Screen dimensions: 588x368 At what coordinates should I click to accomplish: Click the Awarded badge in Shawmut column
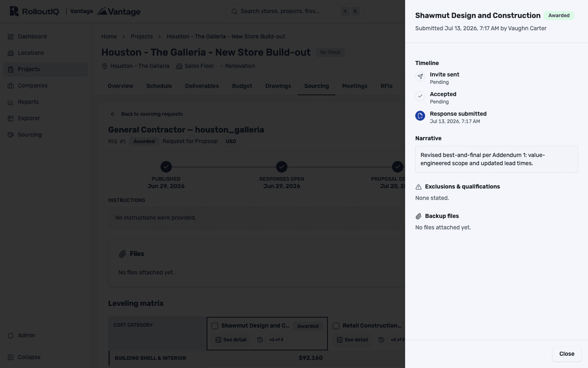[308, 326]
